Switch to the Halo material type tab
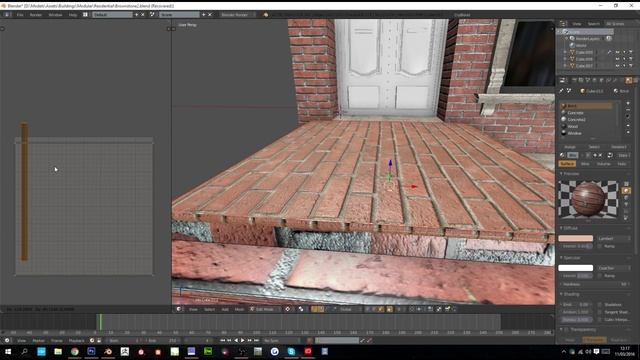 pos(622,164)
